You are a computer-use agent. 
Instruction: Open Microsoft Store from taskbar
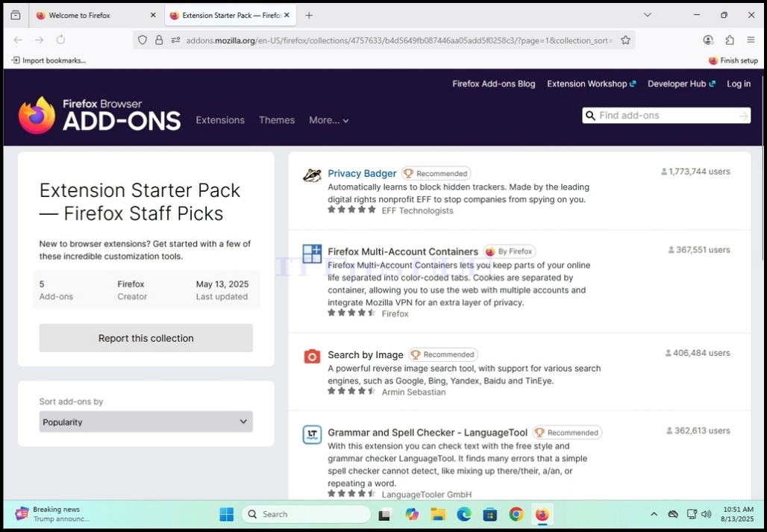pyautogui.click(x=489, y=514)
